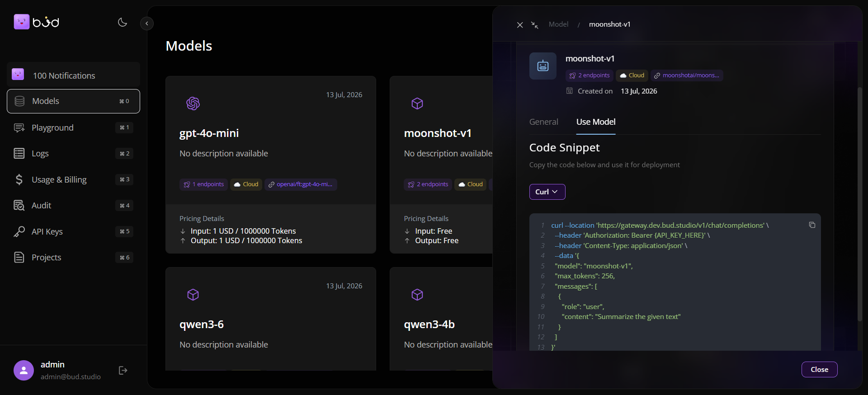Click the Output: Free pricing text
The width and height of the screenshot is (868, 395).
click(437, 241)
